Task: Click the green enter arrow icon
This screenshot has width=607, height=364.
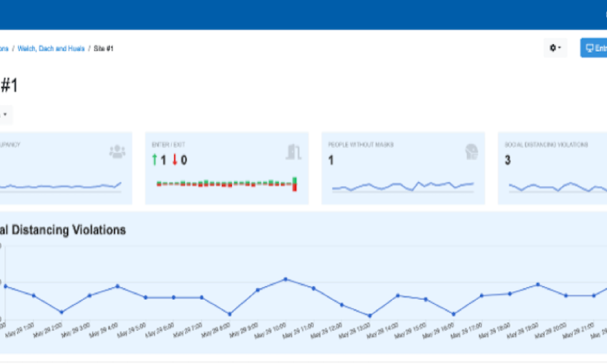Action: coord(154,160)
